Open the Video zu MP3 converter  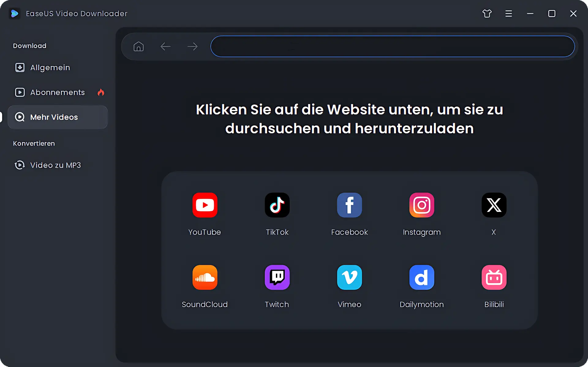[x=55, y=165]
